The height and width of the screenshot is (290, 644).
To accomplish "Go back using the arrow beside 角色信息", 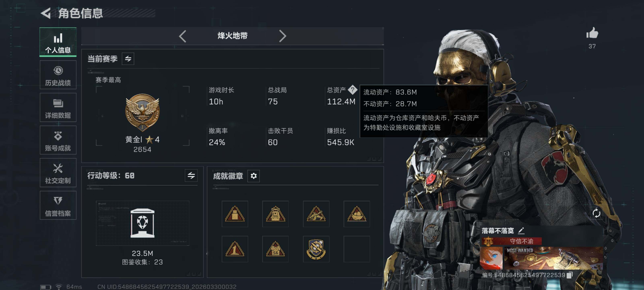I will click(x=46, y=13).
